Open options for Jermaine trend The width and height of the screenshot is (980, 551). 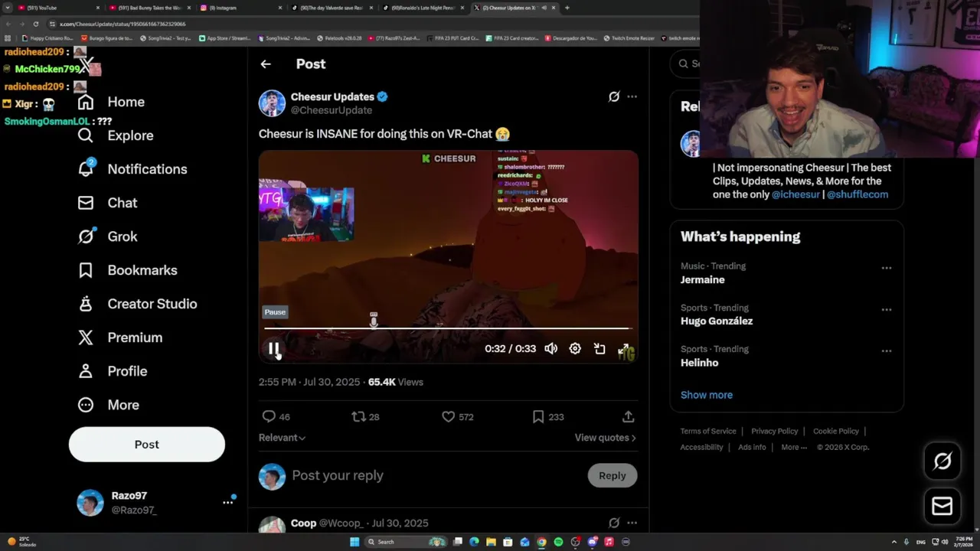click(886, 268)
